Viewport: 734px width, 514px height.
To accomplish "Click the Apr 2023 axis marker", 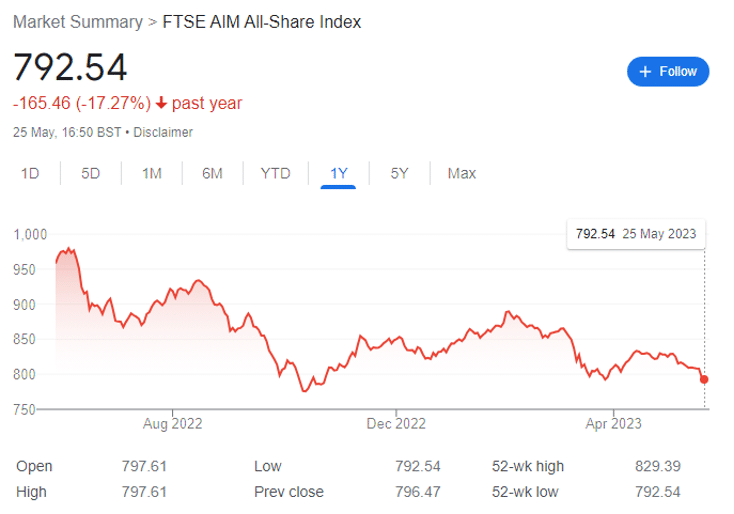I will 613,424.
